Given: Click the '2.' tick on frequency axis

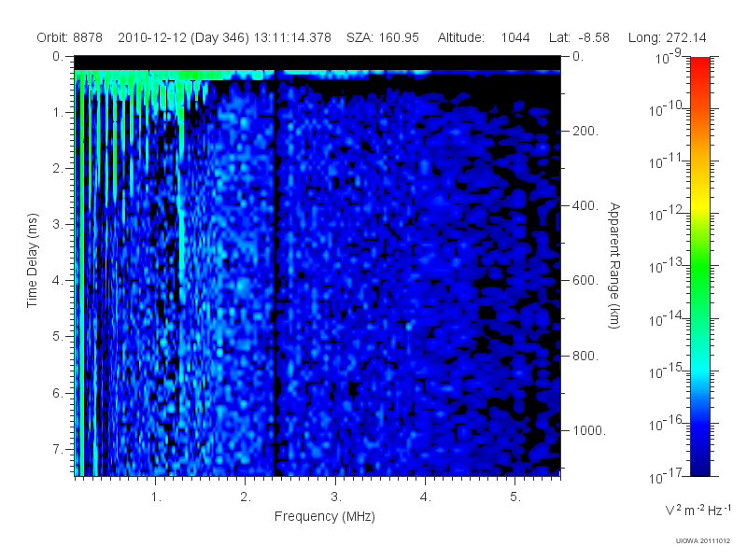Looking at the screenshot, I should (246, 497).
